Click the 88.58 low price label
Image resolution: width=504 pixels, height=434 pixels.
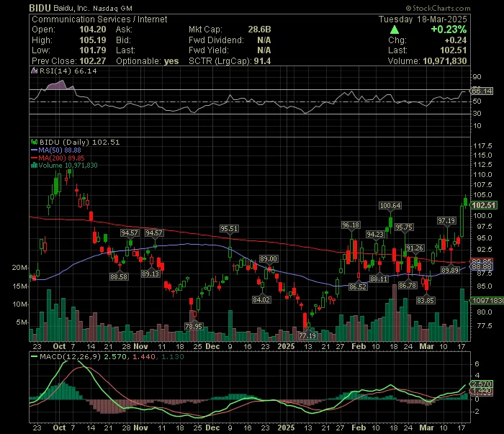click(119, 276)
